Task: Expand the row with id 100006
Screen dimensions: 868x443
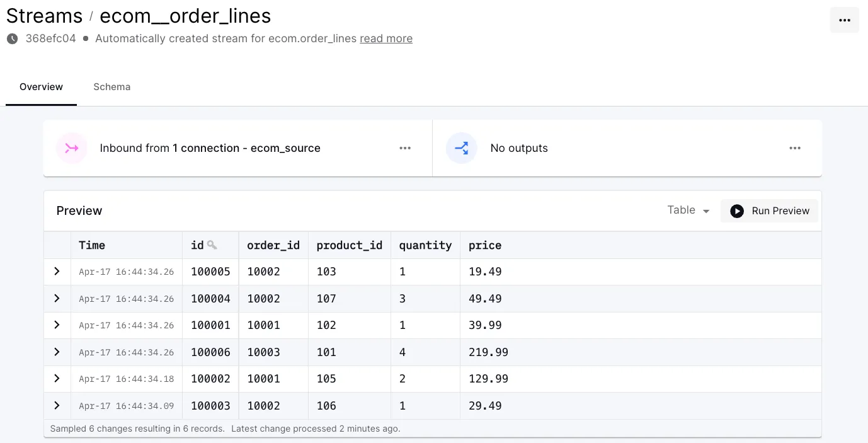Action: [x=57, y=352]
